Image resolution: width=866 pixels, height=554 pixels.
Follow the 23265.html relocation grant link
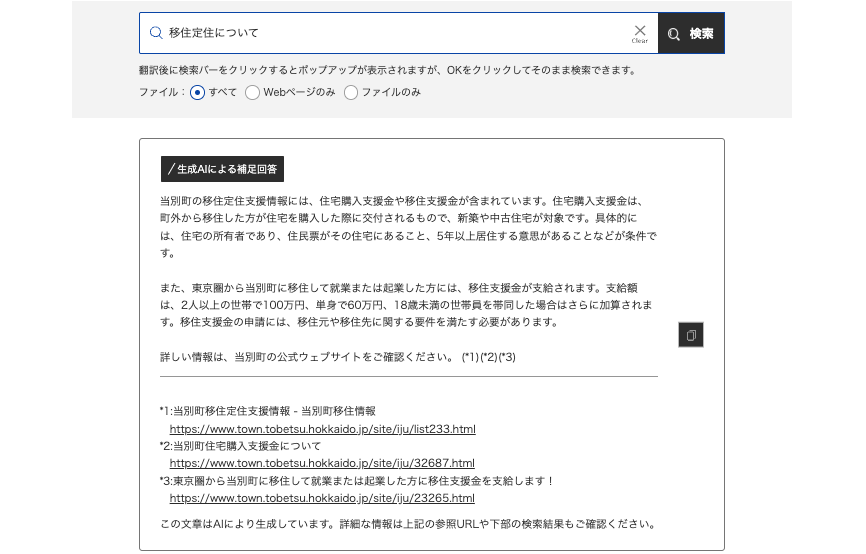point(322,497)
